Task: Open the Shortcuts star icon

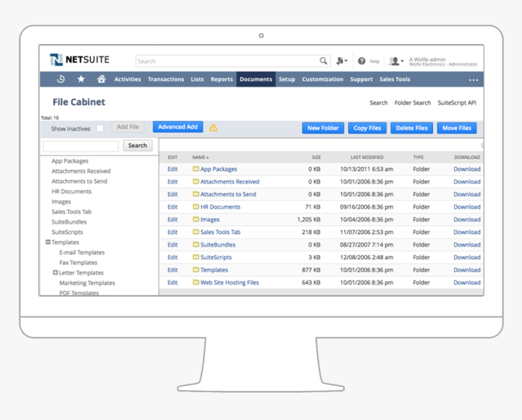Action: 81,80
